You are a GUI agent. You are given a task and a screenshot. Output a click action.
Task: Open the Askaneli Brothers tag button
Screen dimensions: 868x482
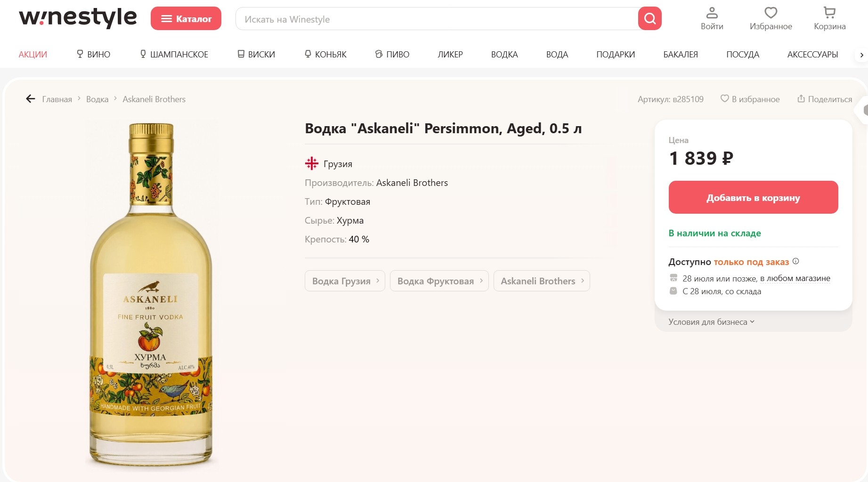click(542, 281)
